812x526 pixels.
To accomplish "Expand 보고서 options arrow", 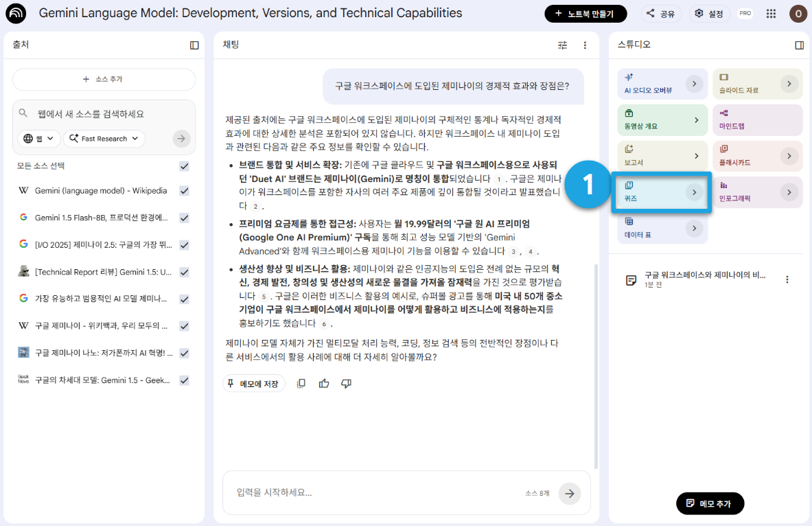I will [x=696, y=156].
